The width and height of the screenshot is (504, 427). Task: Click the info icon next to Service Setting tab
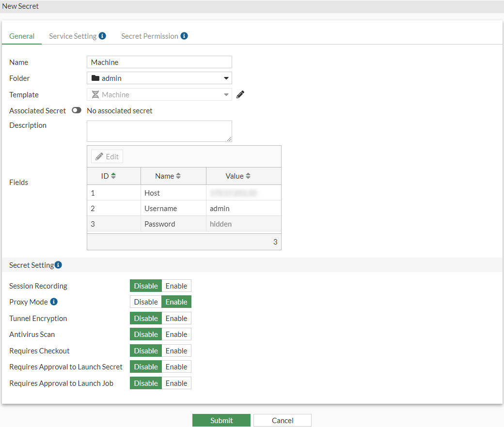click(102, 35)
